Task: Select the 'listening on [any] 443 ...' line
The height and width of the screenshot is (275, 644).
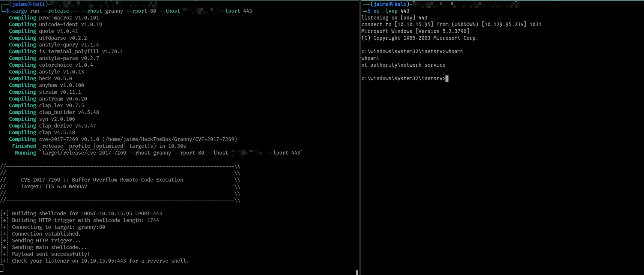Action: pos(400,18)
